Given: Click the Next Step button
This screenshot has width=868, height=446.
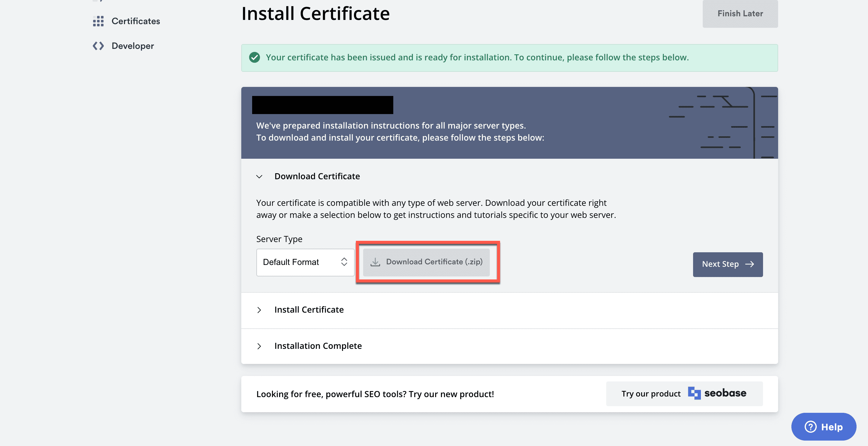Looking at the screenshot, I should (x=727, y=264).
